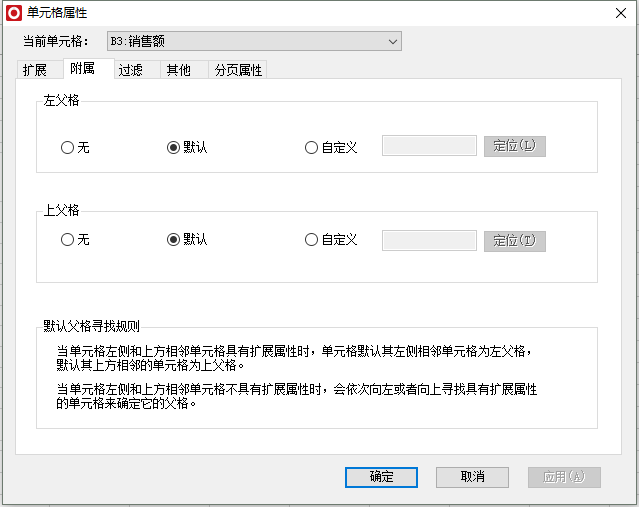
Task: Go to the 其他 tab
Action: click(x=178, y=70)
